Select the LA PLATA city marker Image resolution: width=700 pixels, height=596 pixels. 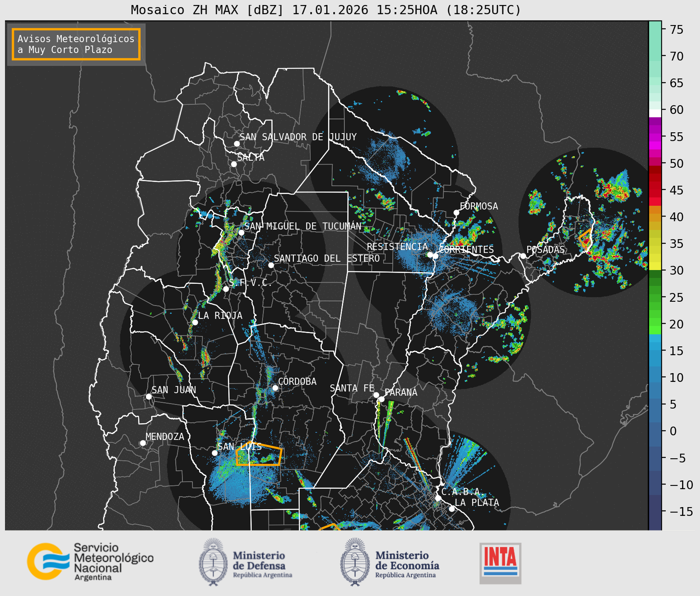tap(452, 508)
